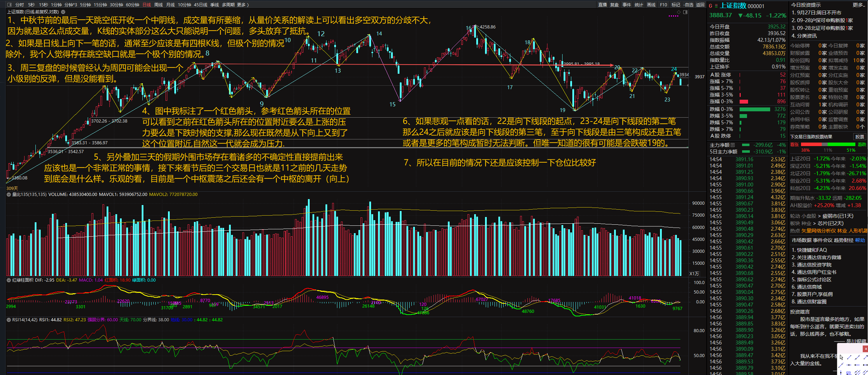Viewport: 868px width, 375px height.
Task: Close the drawing tools palette
Action: coord(866,349)
